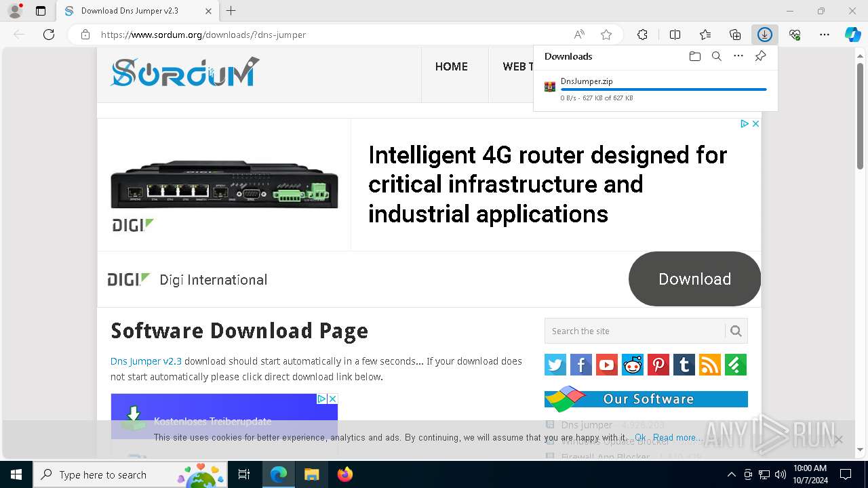Open more options in Downloads panel
Viewport: 868px width, 488px height.
click(738, 56)
